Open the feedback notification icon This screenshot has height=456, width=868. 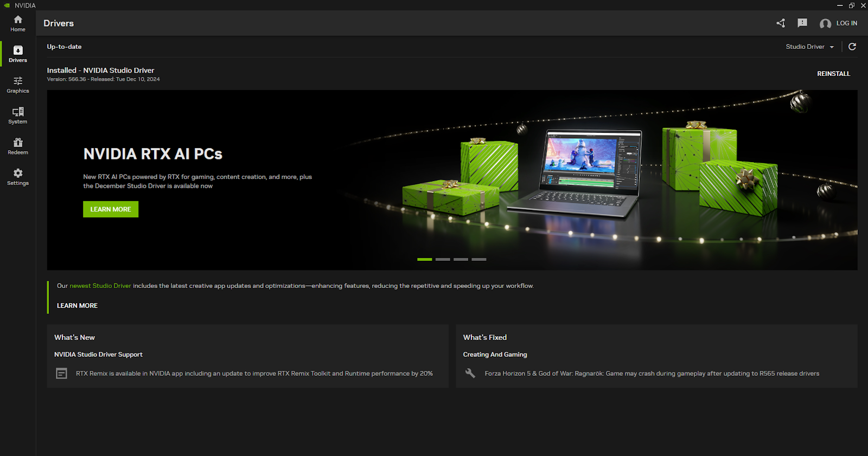click(x=802, y=23)
